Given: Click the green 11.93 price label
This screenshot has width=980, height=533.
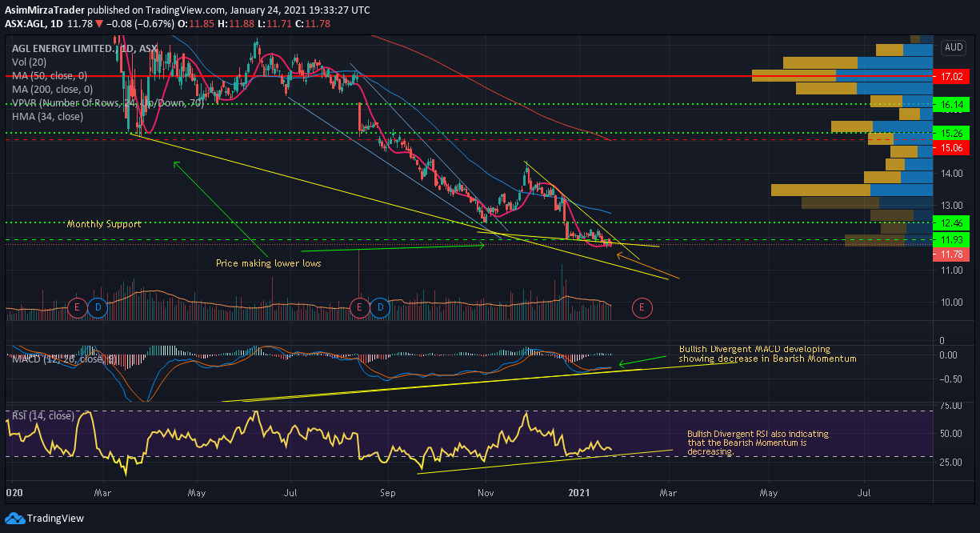Looking at the screenshot, I should [951, 240].
